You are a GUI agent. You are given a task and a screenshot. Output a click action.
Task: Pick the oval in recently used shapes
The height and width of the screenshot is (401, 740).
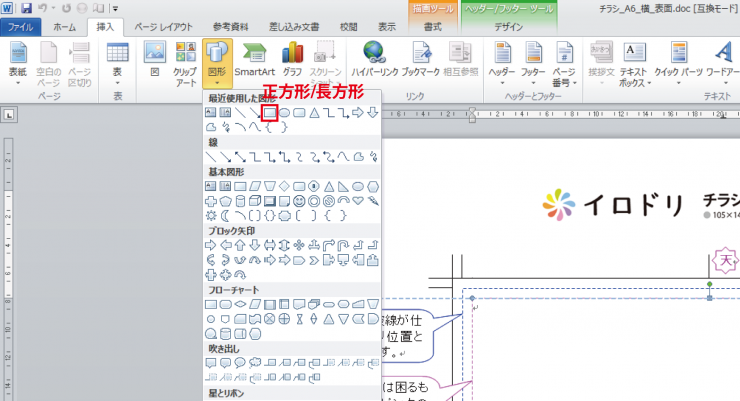[284, 113]
